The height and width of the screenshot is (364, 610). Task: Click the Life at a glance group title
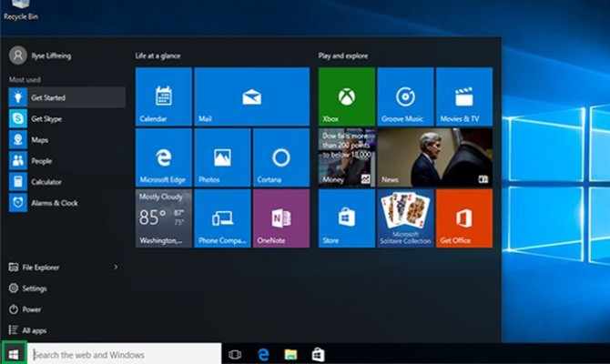(158, 56)
